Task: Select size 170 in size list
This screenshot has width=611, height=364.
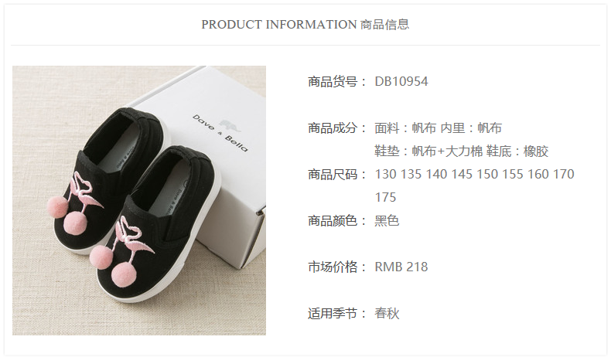Action: (564, 174)
